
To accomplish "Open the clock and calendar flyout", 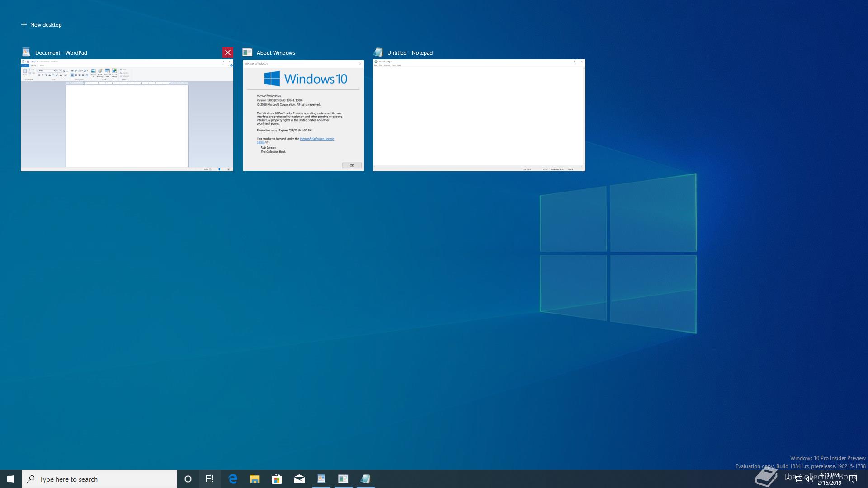I will (x=829, y=479).
